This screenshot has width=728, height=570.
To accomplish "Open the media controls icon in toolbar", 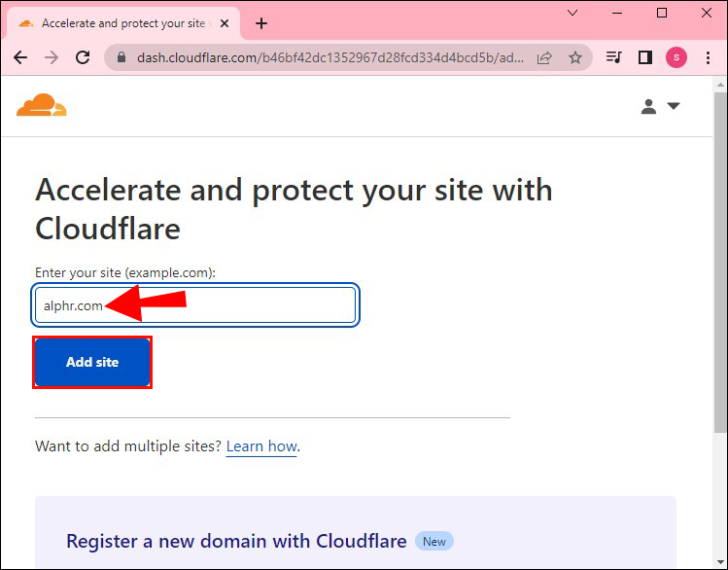I will click(x=613, y=57).
